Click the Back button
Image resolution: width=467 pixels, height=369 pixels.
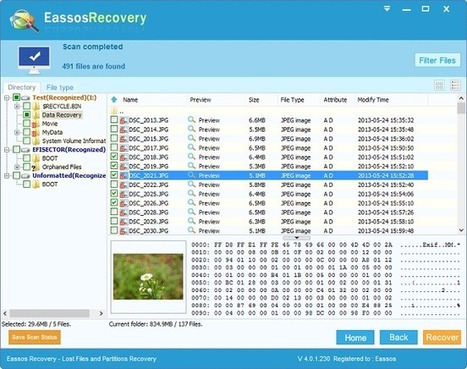tap(398, 338)
